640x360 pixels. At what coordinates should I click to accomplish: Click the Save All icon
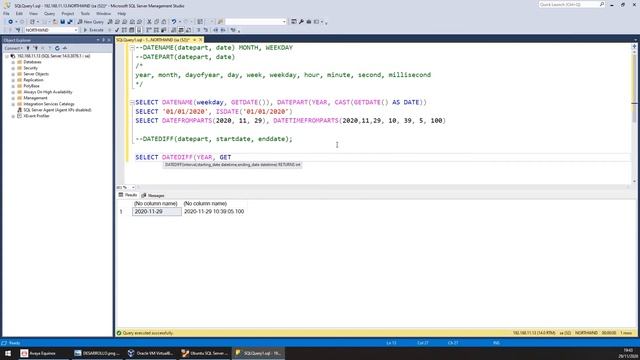[70, 22]
